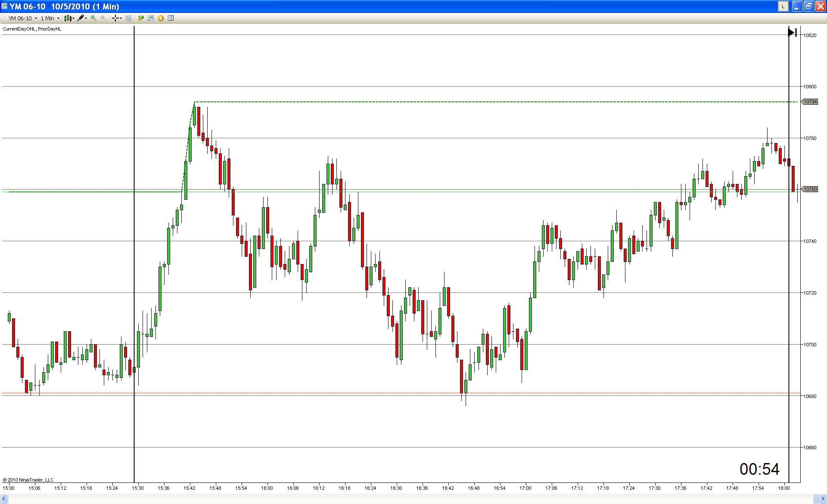
Task: Open the YM 06-10 instrument dropdown
Action: pyautogui.click(x=22, y=18)
